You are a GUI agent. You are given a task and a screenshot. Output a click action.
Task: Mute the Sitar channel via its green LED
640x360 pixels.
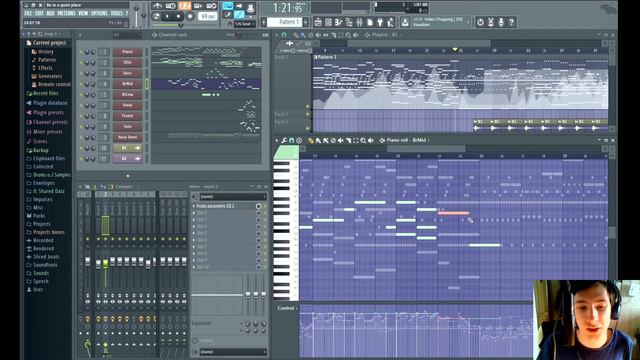click(81, 63)
